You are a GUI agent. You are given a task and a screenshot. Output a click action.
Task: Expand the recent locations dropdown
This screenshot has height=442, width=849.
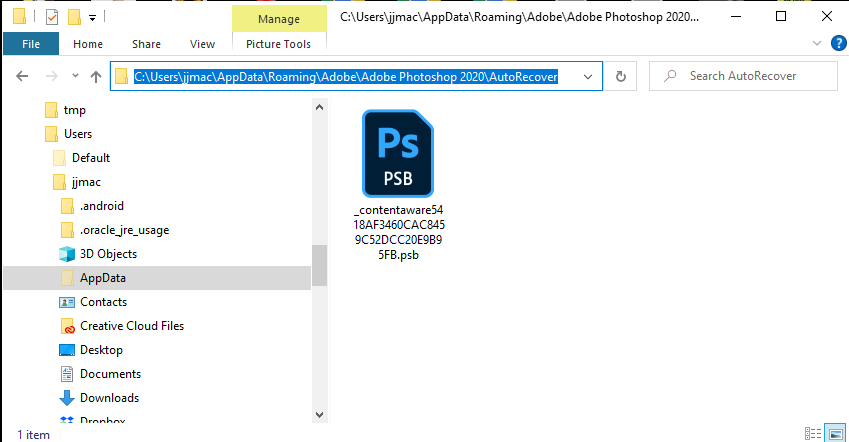(75, 77)
